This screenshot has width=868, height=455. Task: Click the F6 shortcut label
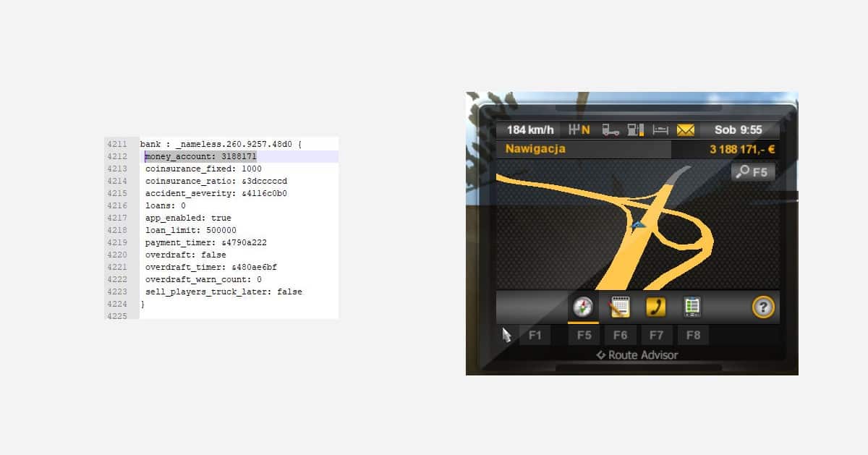[x=620, y=336]
